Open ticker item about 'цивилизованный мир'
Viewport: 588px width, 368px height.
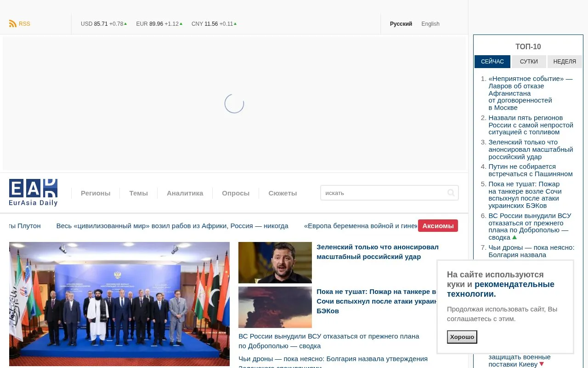(172, 226)
